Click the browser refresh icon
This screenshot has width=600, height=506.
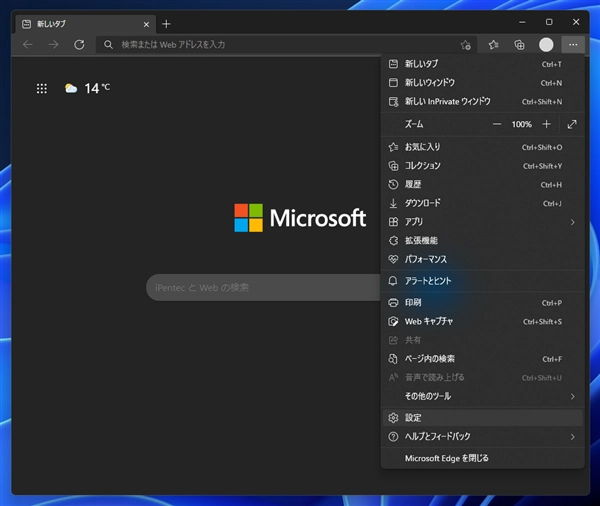pos(79,45)
